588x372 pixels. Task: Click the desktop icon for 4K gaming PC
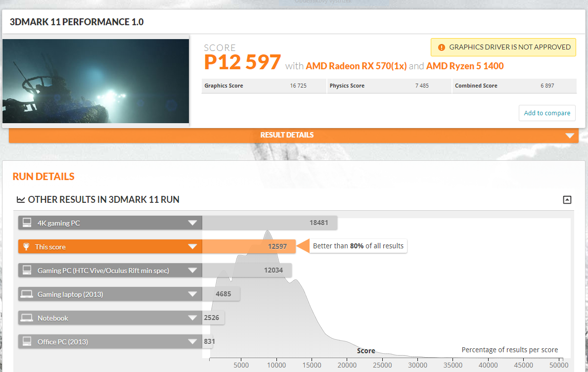click(x=27, y=223)
